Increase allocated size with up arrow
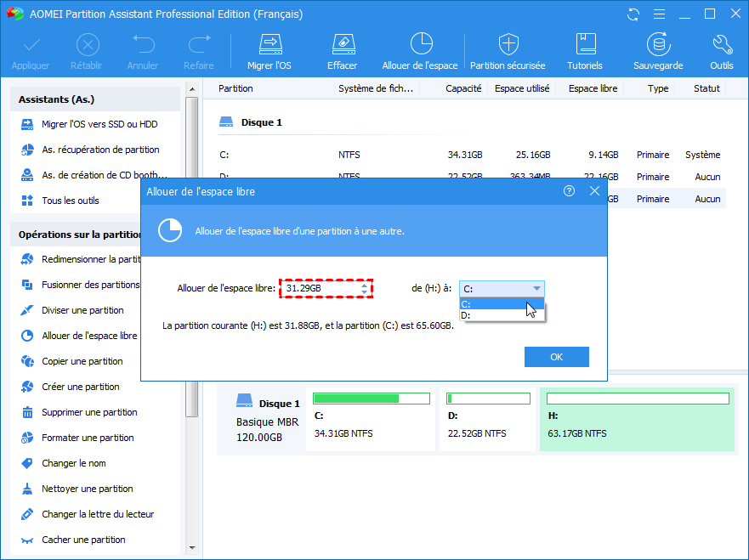 [364, 286]
